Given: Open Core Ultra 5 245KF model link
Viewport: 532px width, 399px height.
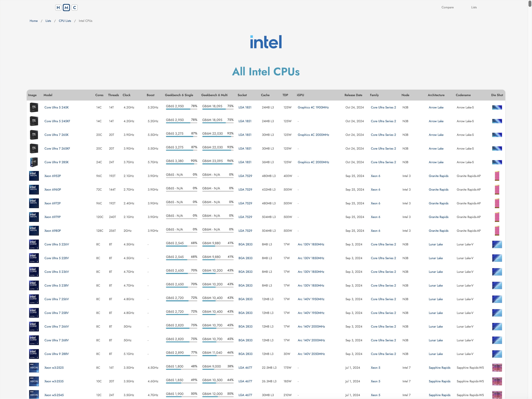Looking at the screenshot, I should (57, 121).
